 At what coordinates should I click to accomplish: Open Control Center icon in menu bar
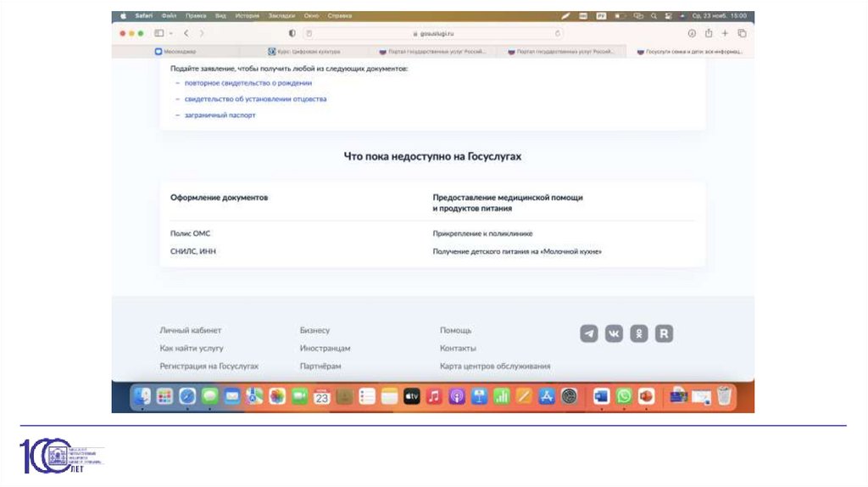pos(668,16)
